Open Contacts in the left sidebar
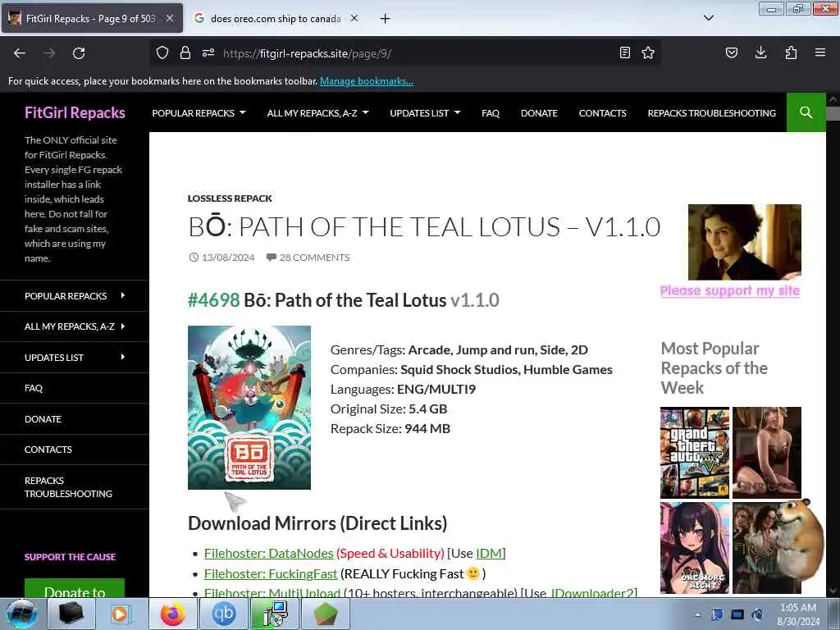The height and width of the screenshot is (630, 840). (48, 450)
